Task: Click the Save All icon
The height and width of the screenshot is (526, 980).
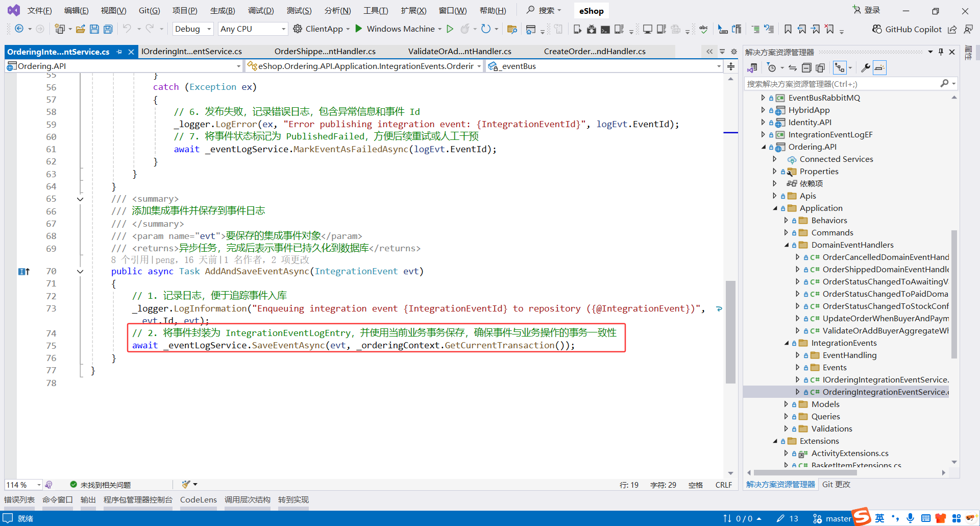Action: 108,29
